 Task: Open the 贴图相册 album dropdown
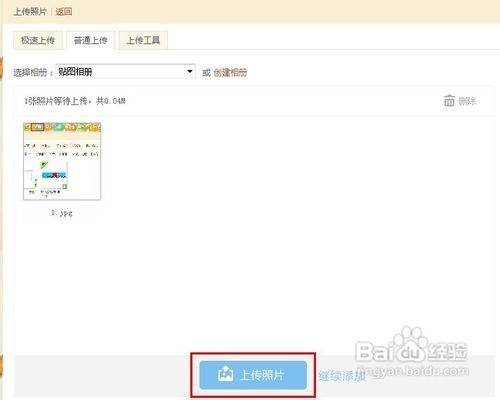pyautogui.click(x=126, y=71)
